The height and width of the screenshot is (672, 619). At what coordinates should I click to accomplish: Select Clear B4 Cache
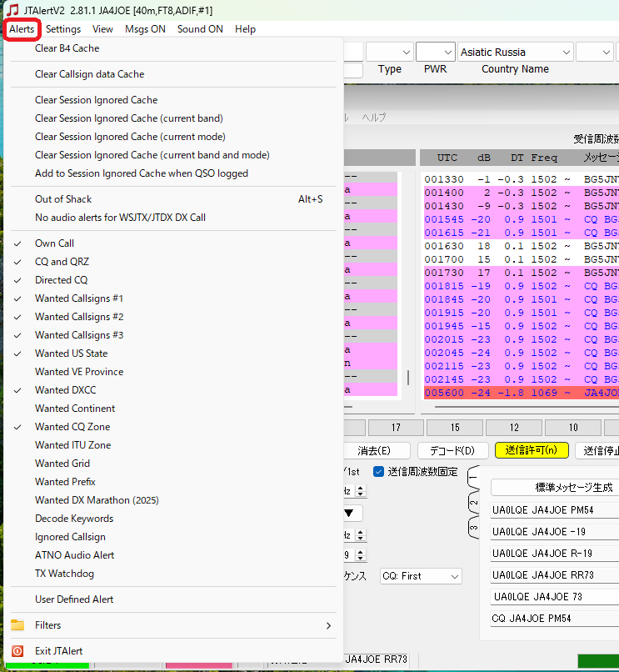click(173, 48)
